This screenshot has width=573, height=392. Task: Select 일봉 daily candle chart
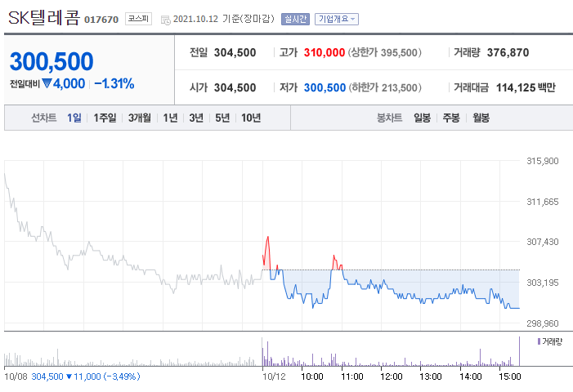click(x=422, y=118)
